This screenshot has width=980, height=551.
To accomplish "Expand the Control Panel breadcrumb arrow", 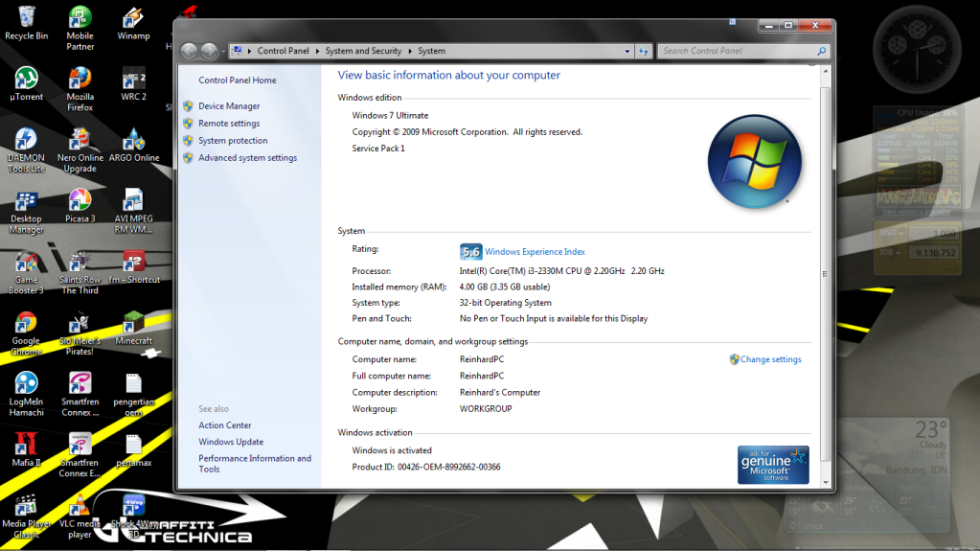I will (x=317, y=51).
